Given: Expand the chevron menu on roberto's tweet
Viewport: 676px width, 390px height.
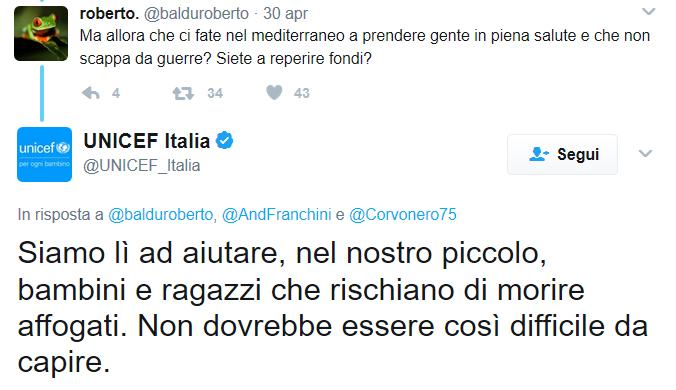Looking at the screenshot, I should tap(648, 12).
